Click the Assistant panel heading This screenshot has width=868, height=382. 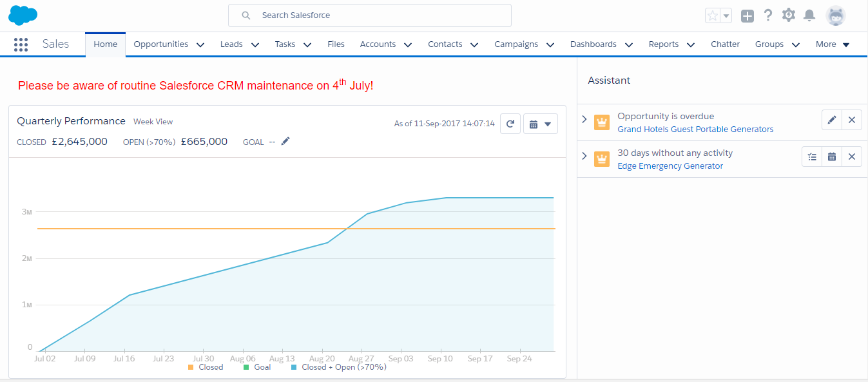coord(609,81)
